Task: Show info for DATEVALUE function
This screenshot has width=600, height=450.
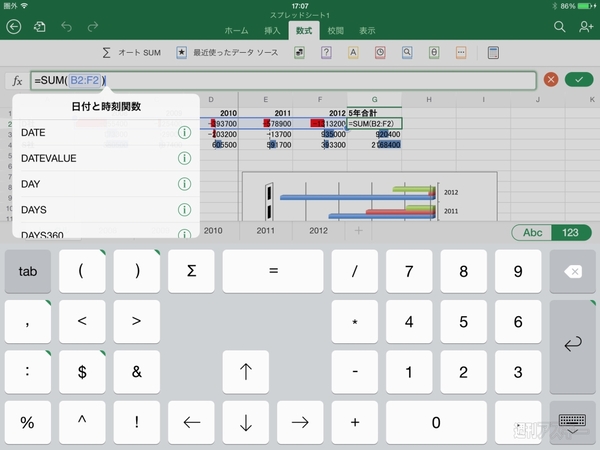Action: tap(184, 158)
